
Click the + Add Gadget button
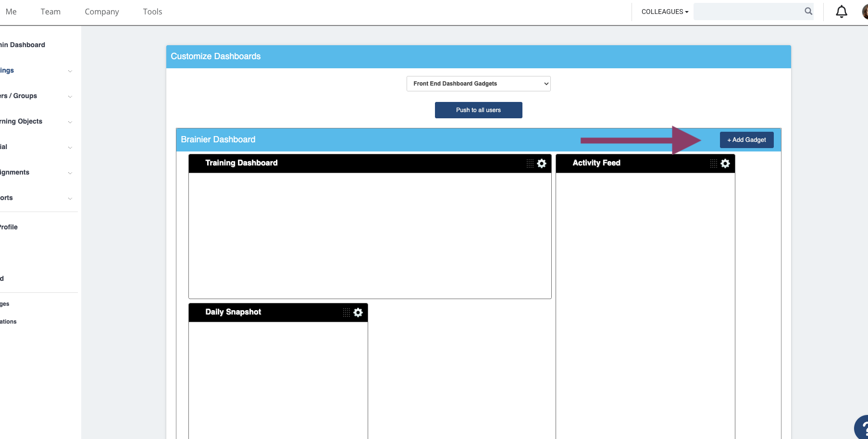(747, 140)
